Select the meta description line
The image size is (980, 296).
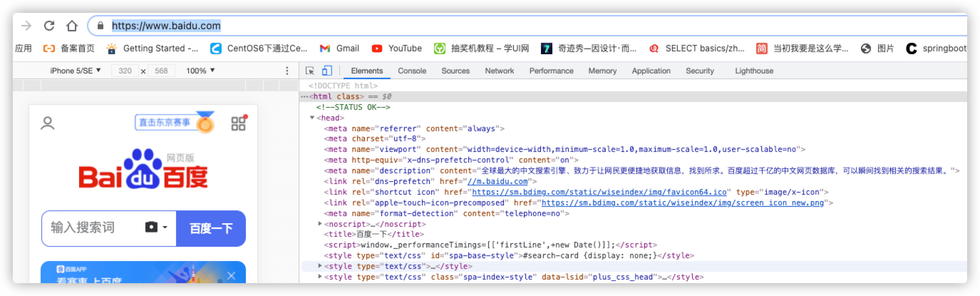[x=641, y=171]
